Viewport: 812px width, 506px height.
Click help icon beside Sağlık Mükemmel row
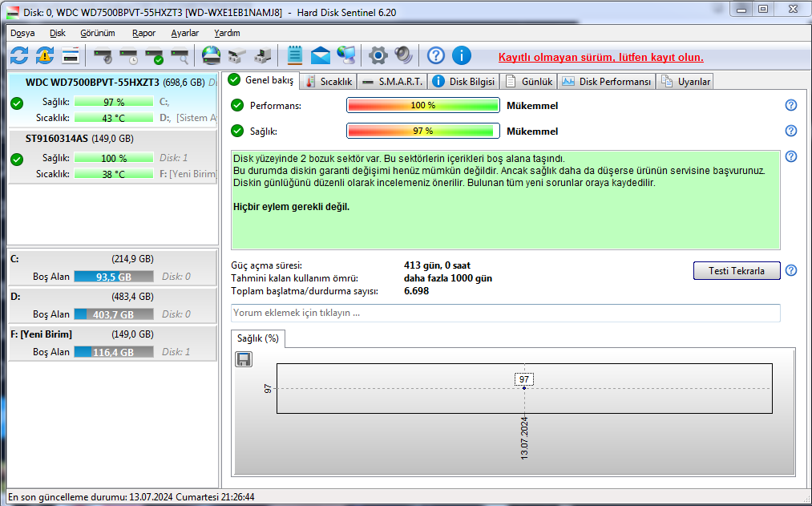pyautogui.click(x=791, y=131)
